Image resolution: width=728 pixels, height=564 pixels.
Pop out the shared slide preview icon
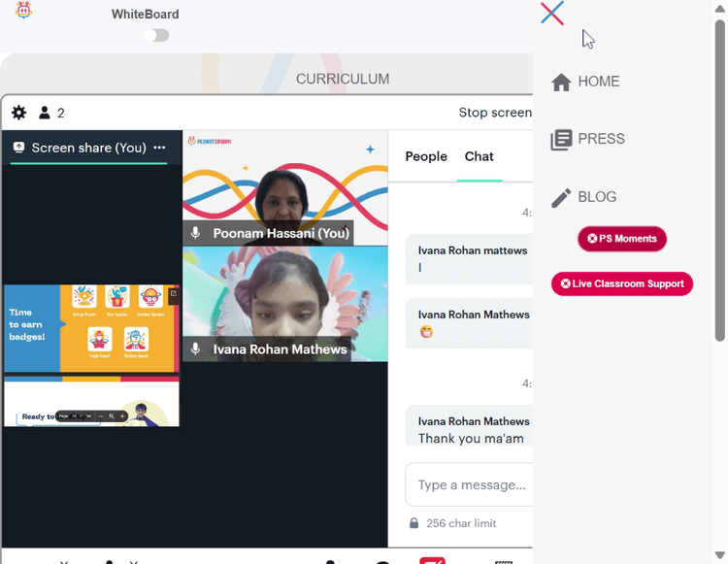point(173,293)
